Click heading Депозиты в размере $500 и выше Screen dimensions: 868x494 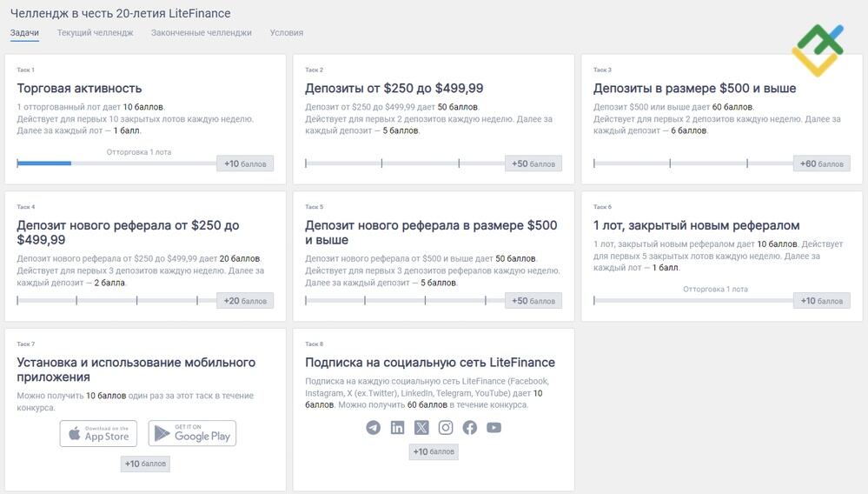point(695,88)
